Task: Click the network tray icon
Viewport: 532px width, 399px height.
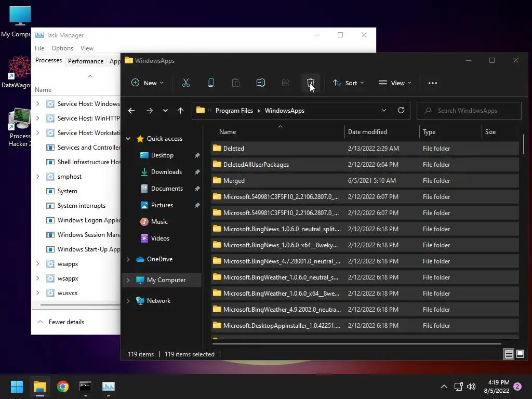Action: pos(458,387)
